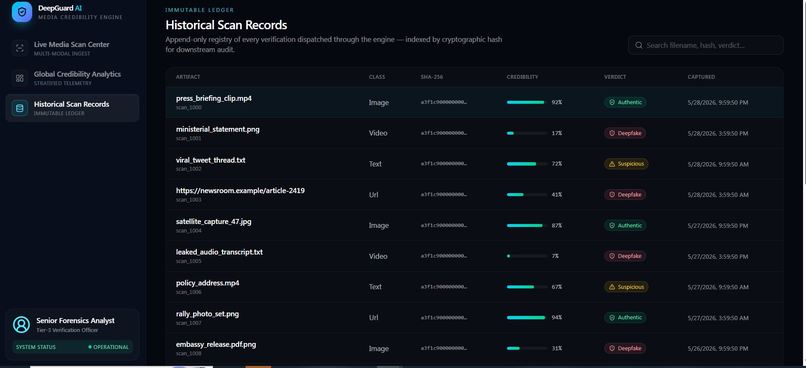Viewport: 806px width, 368px height.
Task: Select rally_photo_set.png record
Action: click(x=474, y=318)
